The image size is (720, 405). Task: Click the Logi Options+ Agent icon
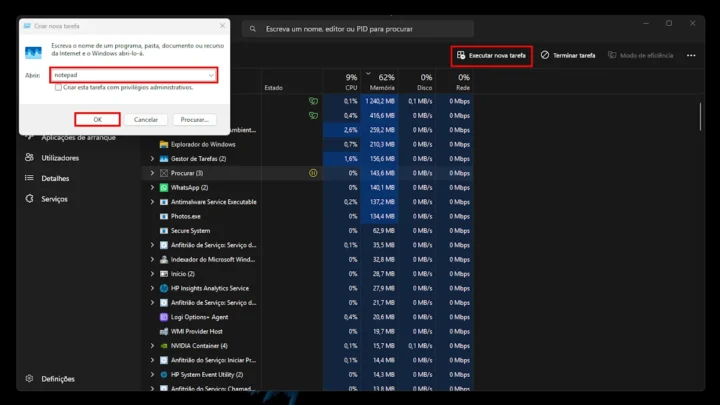tap(164, 317)
